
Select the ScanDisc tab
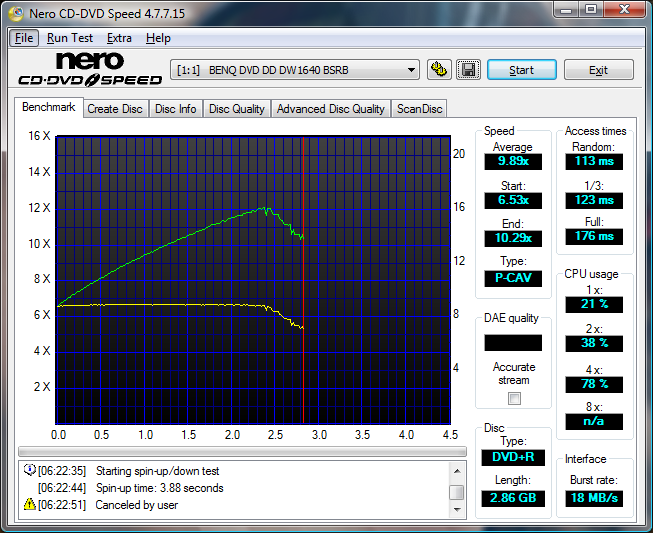coord(419,109)
